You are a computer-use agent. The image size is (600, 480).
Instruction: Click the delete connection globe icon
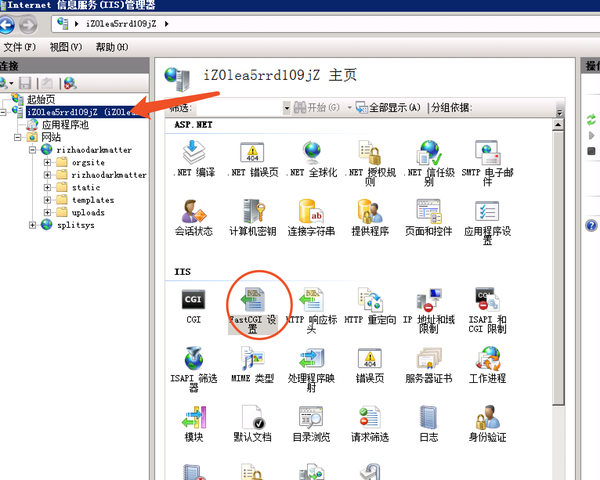coord(70,83)
